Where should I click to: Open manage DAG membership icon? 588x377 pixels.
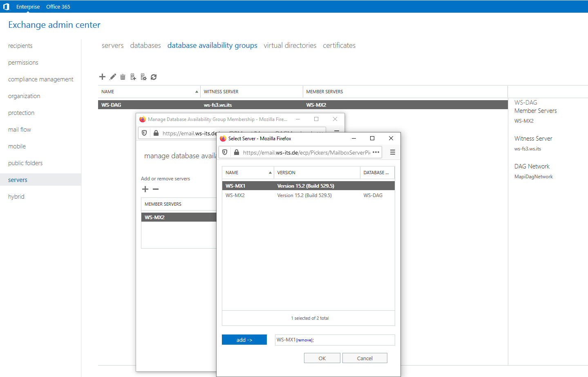pos(133,77)
